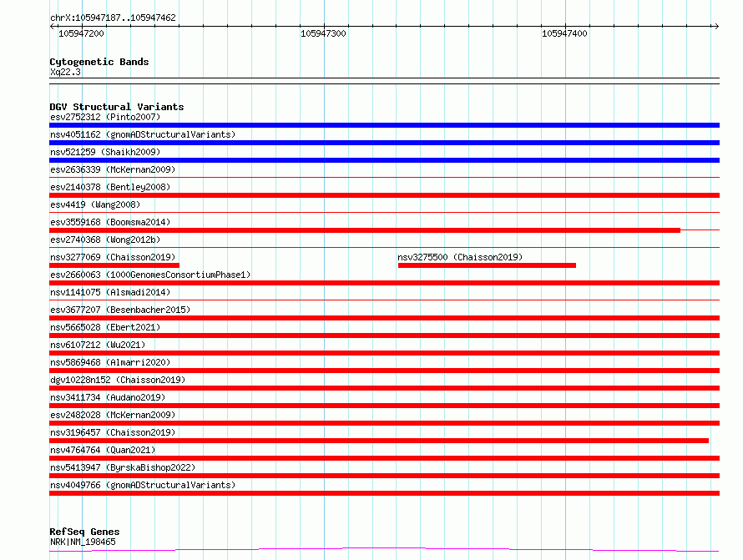Click the red bar under nsv5413947
743x560 pixels.
(384, 476)
